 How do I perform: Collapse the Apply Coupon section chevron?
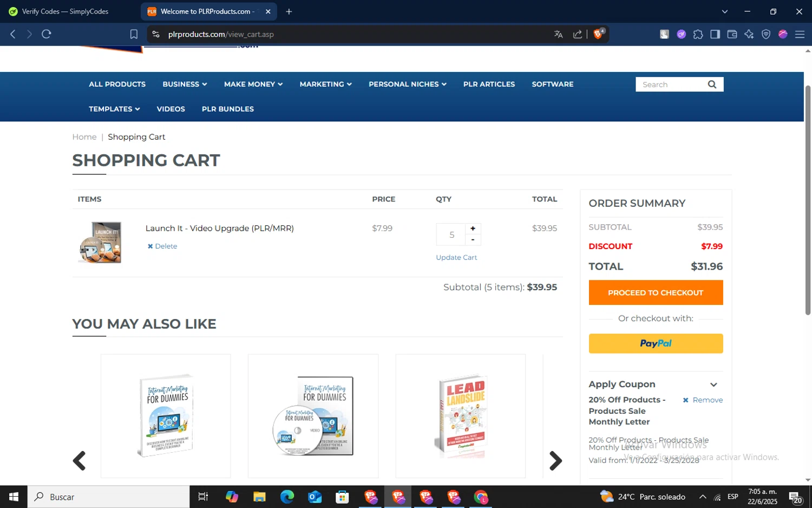[713, 385]
